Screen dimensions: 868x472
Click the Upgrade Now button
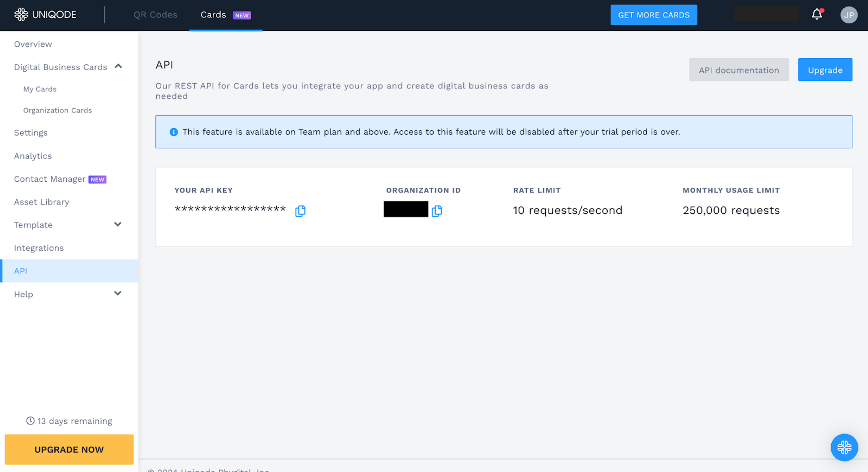(69, 449)
